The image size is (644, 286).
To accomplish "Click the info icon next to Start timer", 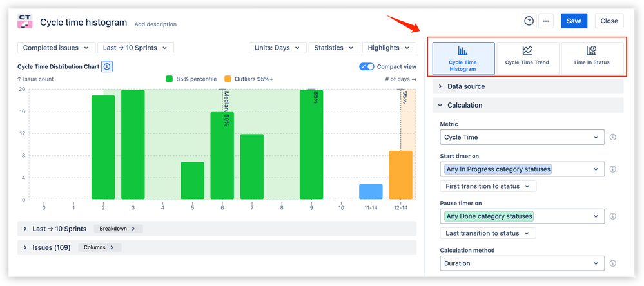I will (x=613, y=169).
